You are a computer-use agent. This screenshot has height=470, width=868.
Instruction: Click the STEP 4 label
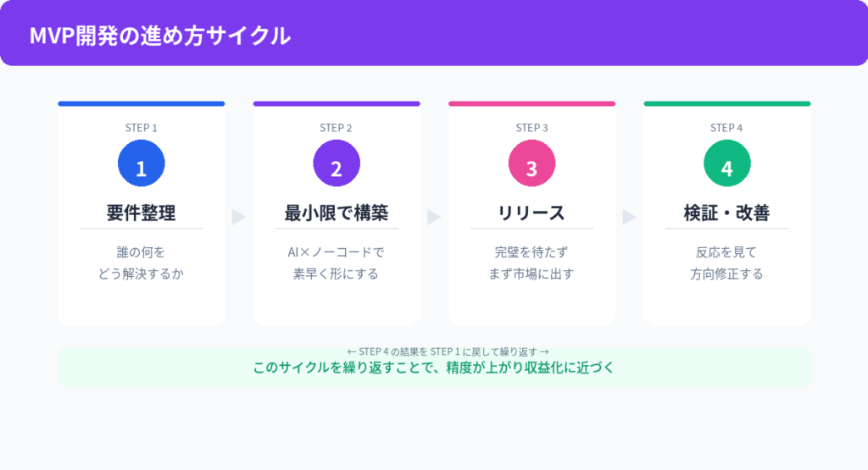click(726, 128)
